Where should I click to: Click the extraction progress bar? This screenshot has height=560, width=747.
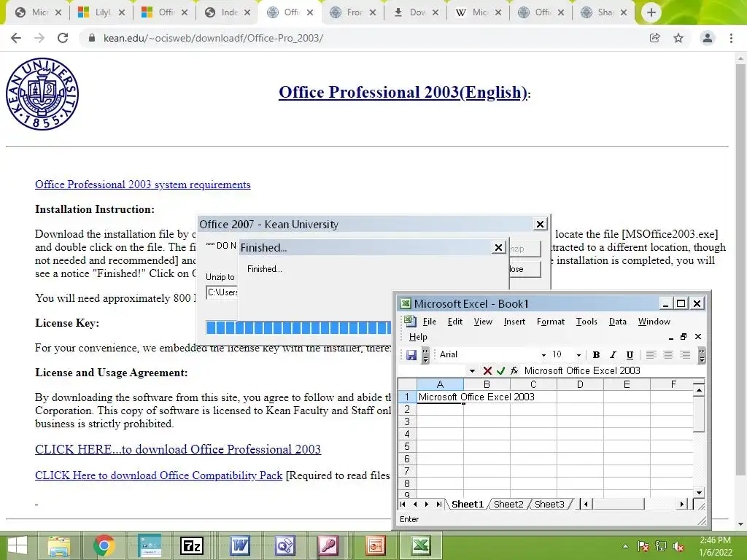pyautogui.click(x=298, y=327)
